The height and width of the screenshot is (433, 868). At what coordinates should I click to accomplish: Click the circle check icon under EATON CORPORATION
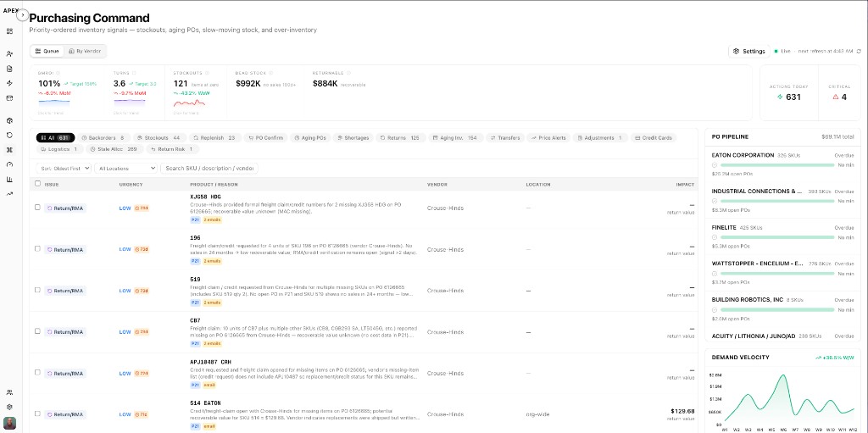point(714,165)
